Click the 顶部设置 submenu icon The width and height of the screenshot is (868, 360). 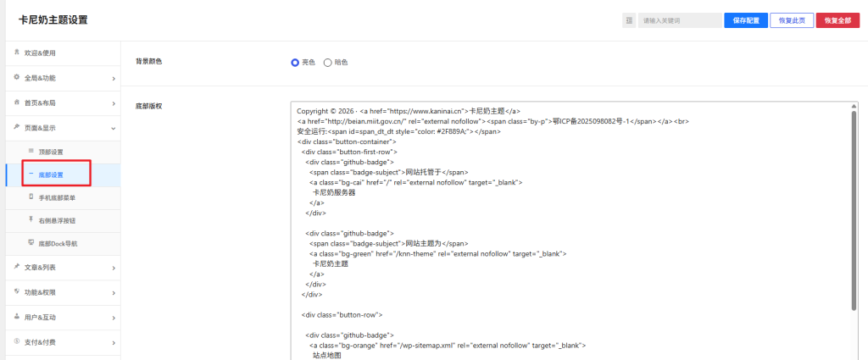point(31,151)
